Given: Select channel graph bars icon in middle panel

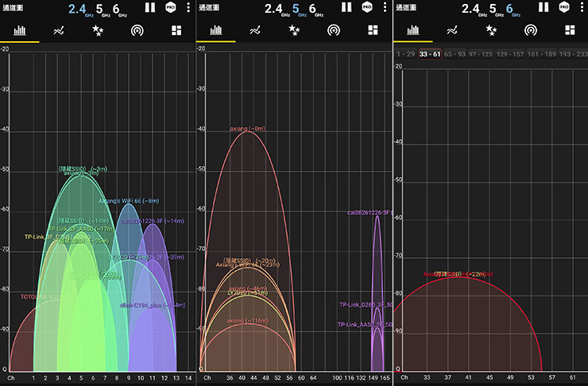Looking at the screenshot, I should point(215,30).
